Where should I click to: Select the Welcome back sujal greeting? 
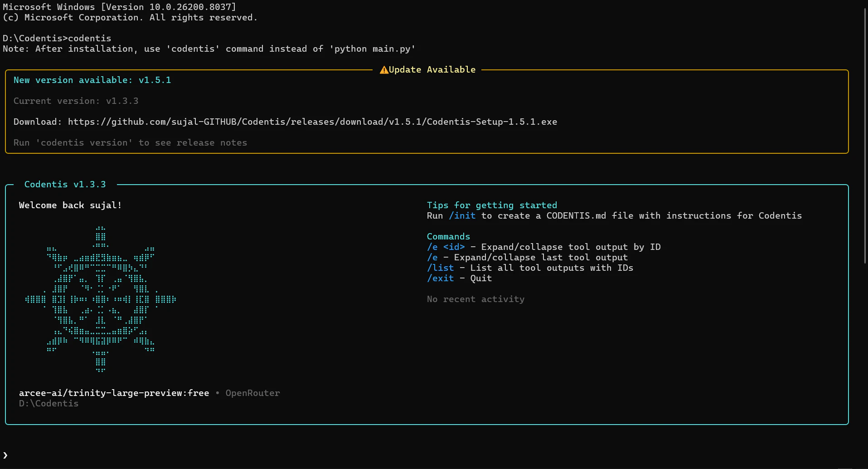click(70, 205)
